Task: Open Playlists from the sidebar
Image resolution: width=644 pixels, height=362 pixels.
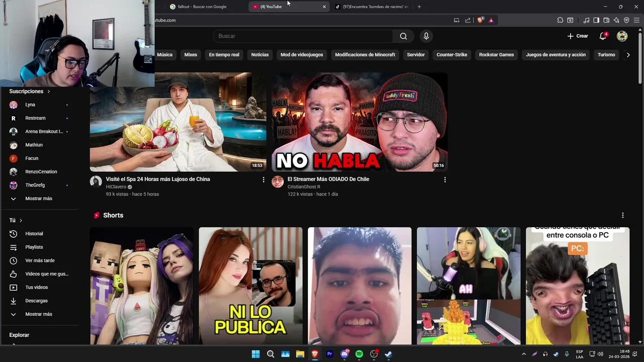Action: coord(39,247)
